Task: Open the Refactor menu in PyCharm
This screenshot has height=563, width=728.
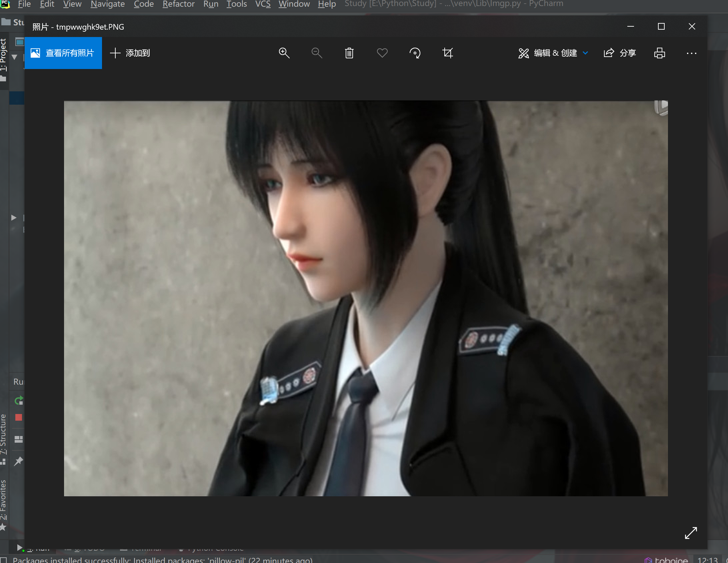Action: (x=179, y=4)
